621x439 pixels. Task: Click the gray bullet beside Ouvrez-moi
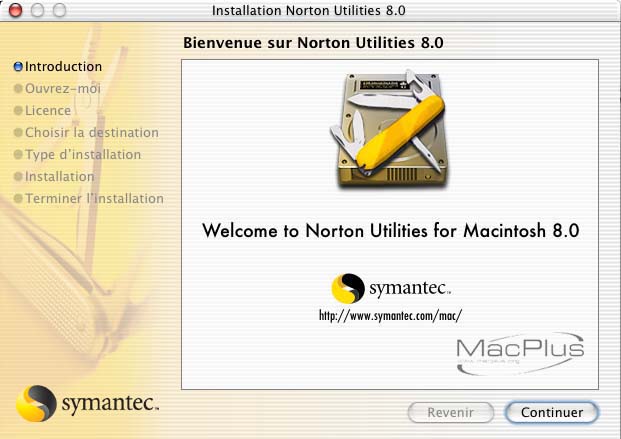pyautogui.click(x=18, y=88)
